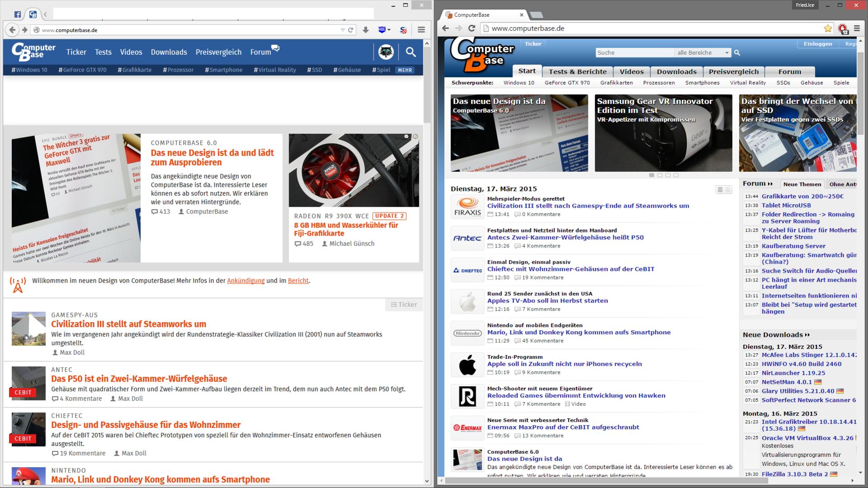This screenshot has height=488, width=868.
Task: Go back a page in Chrome
Action: click(x=446, y=28)
